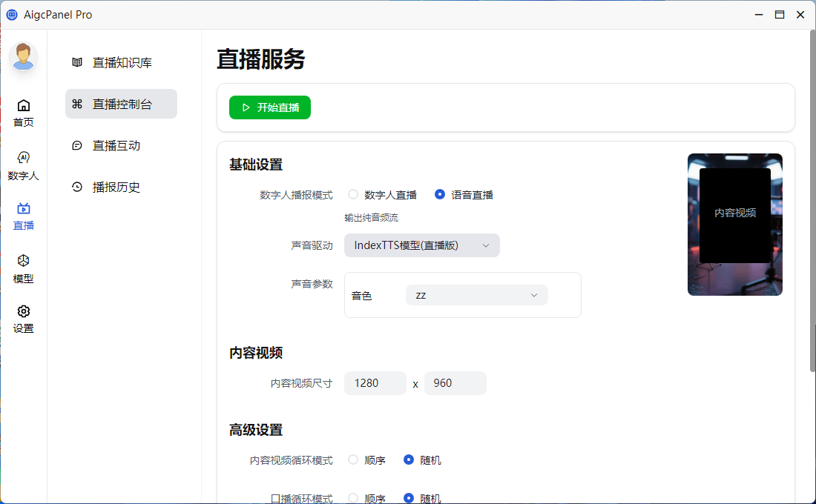This screenshot has height=504, width=816.
Task: Open the 直播知识库 menu item
Action: pyautogui.click(x=121, y=62)
